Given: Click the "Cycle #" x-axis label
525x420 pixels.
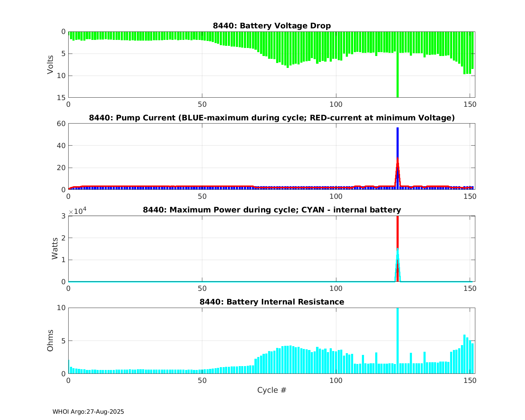Looking at the screenshot, I should (272, 390).
